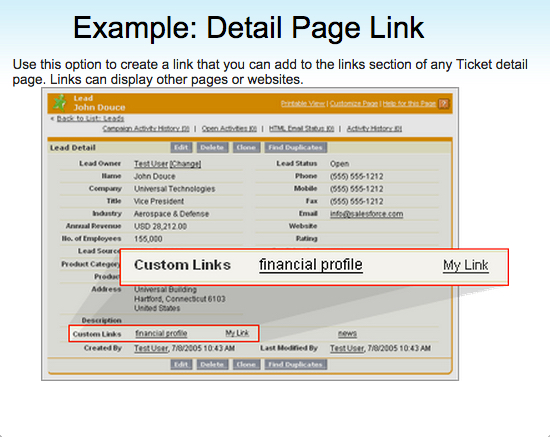
Task: Select the Phone number (555) 555-1212
Action: (x=356, y=176)
